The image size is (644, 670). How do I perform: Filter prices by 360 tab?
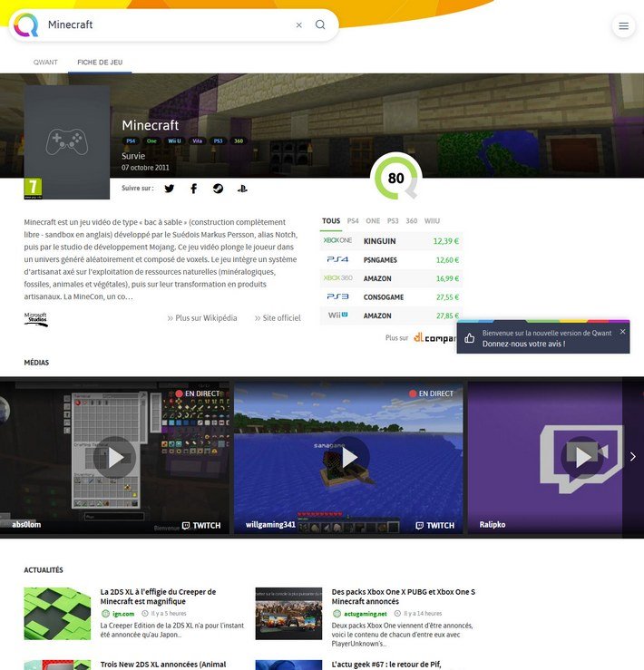click(412, 221)
